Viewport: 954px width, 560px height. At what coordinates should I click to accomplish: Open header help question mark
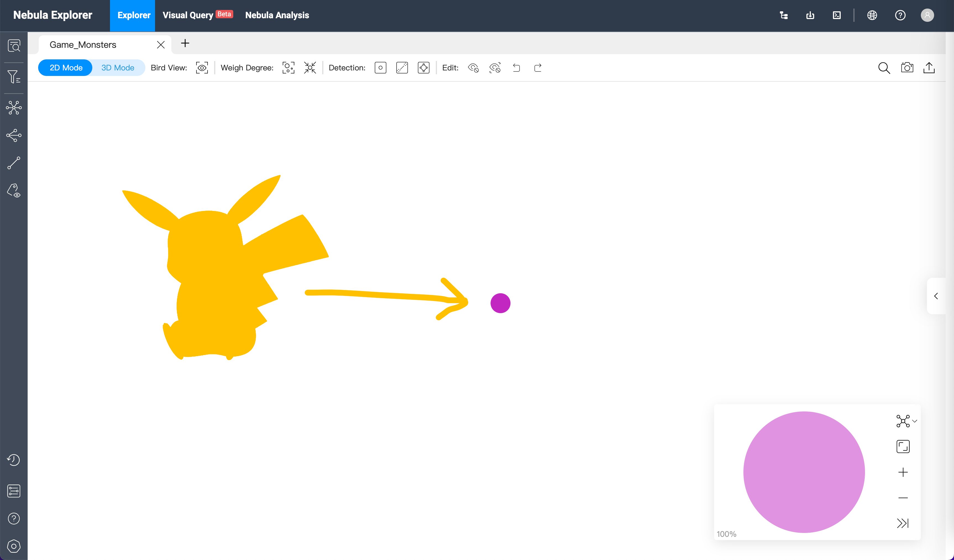[900, 15]
